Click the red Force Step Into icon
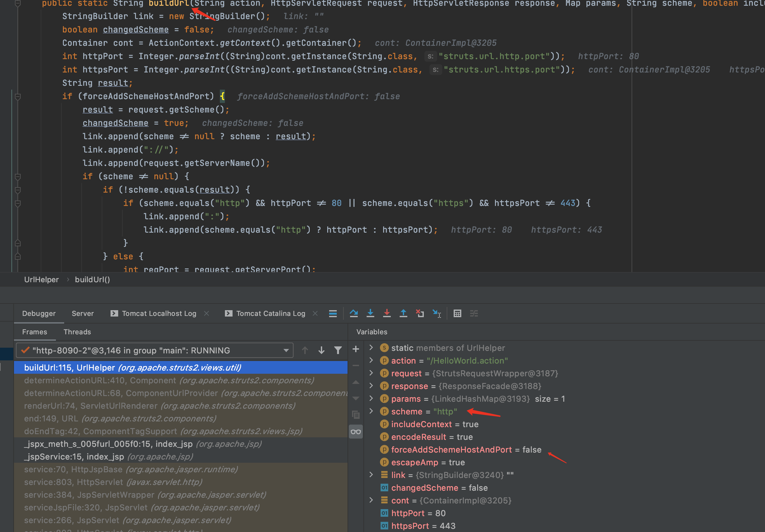 [387, 313]
